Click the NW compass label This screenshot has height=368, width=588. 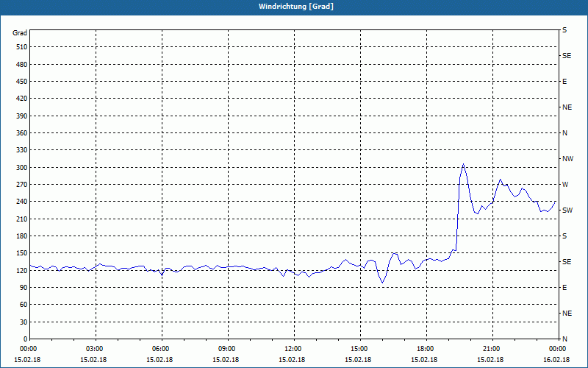[567, 159]
